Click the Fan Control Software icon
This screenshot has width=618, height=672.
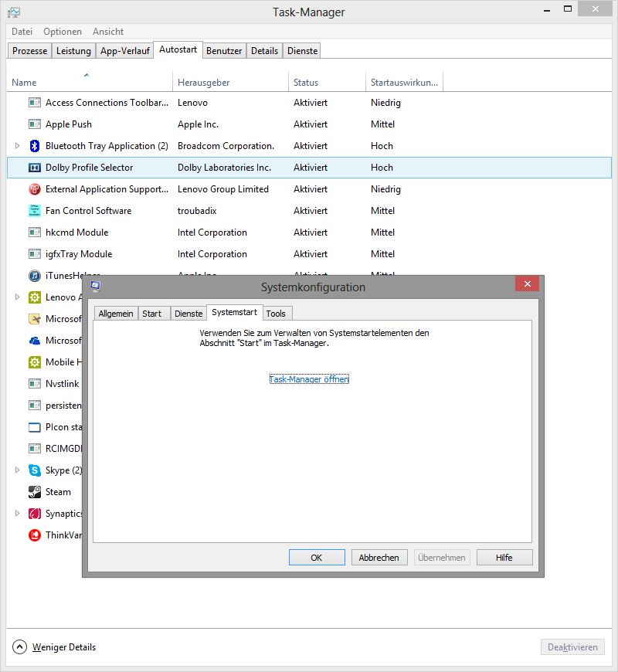[x=34, y=211]
